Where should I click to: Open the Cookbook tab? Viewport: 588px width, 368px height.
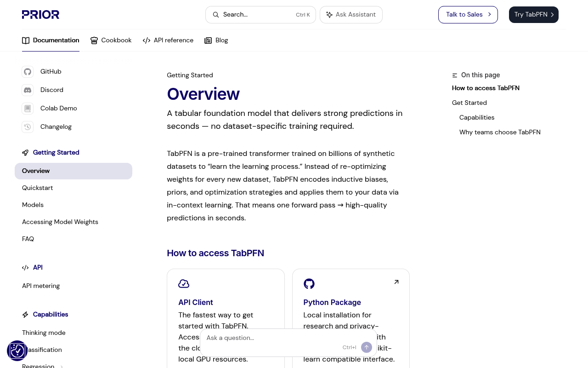(111, 40)
